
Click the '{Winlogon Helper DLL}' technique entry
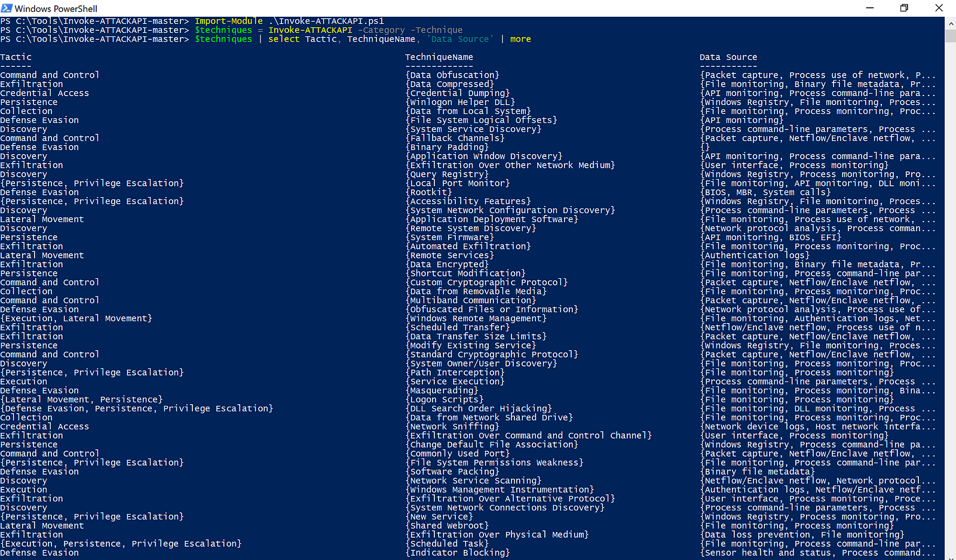[460, 102]
